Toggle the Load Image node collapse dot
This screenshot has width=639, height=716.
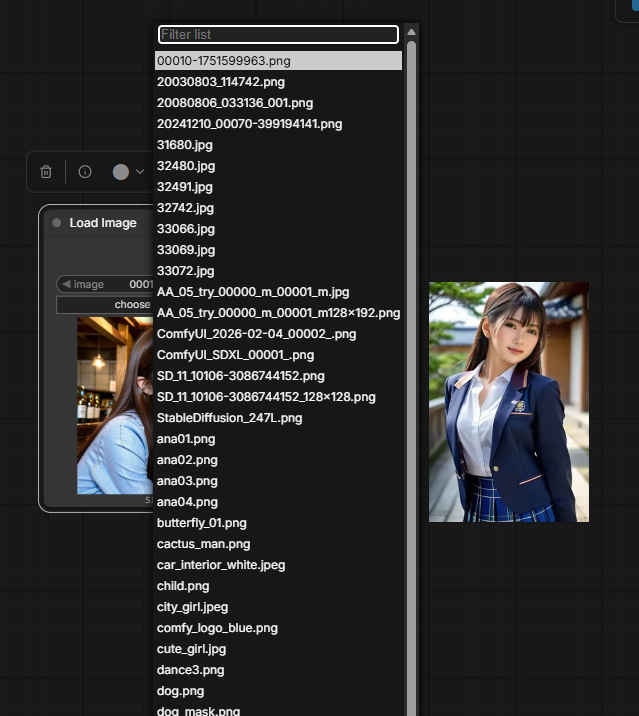pos(57,223)
